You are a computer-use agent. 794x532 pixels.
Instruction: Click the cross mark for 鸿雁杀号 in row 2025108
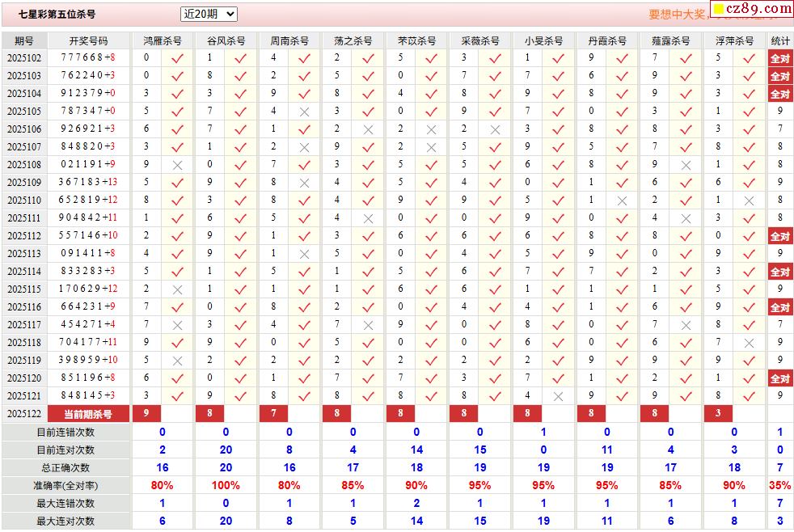coord(177,165)
